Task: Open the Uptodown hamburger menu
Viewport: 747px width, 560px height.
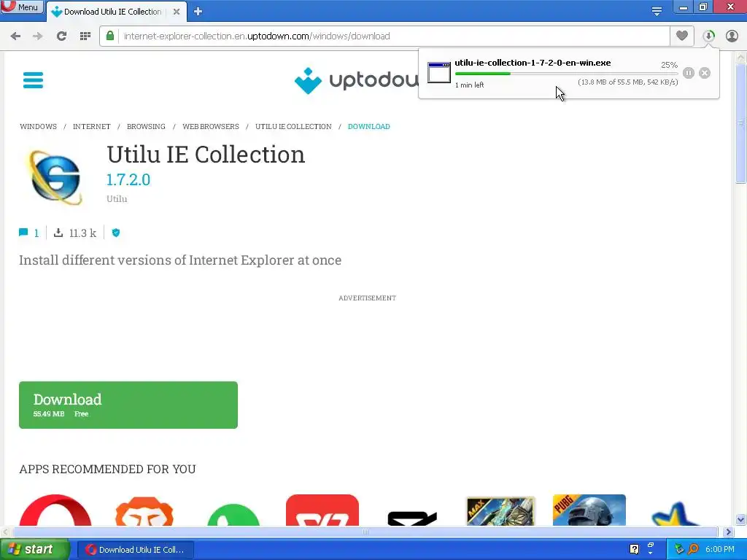Action: point(34,80)
